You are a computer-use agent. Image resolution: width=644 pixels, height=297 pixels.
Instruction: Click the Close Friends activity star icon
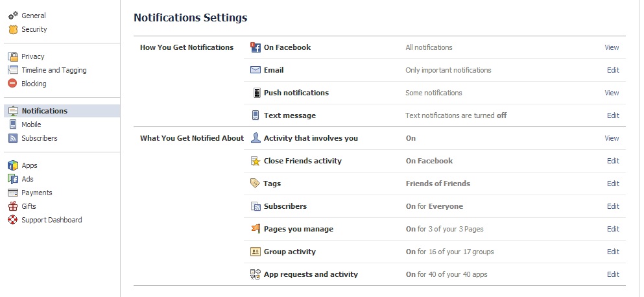tap(256, 161)
